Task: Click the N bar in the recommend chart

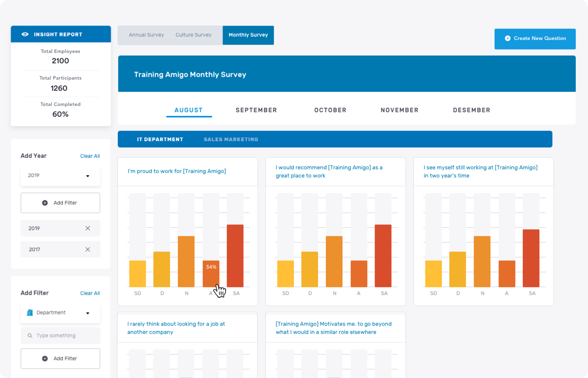Action: click(334, 261)
